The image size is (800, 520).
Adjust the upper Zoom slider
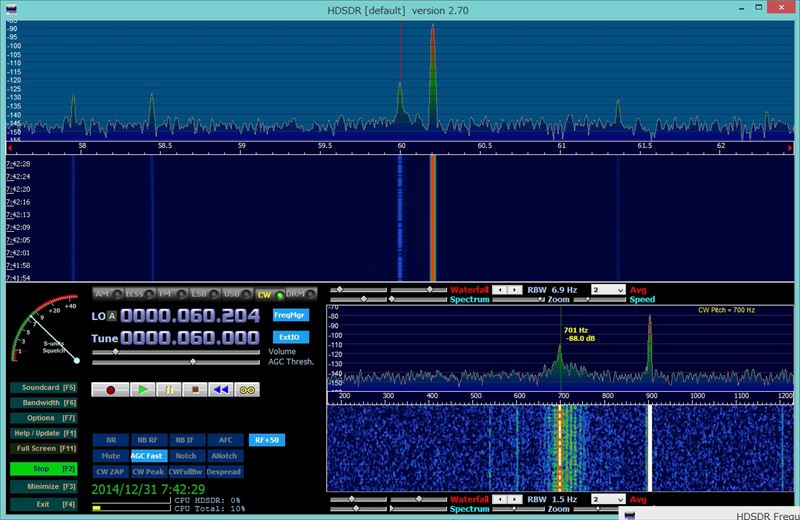(519, 300)
